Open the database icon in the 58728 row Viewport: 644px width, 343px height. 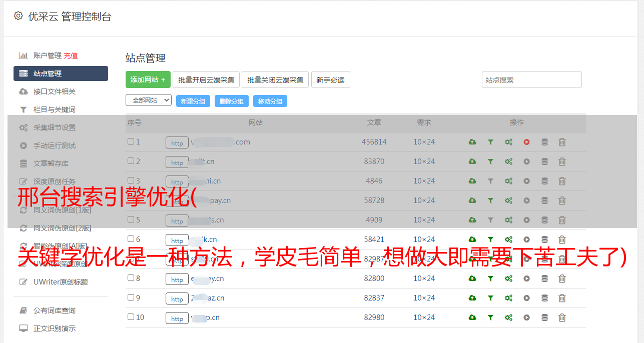tap(544, 200)
